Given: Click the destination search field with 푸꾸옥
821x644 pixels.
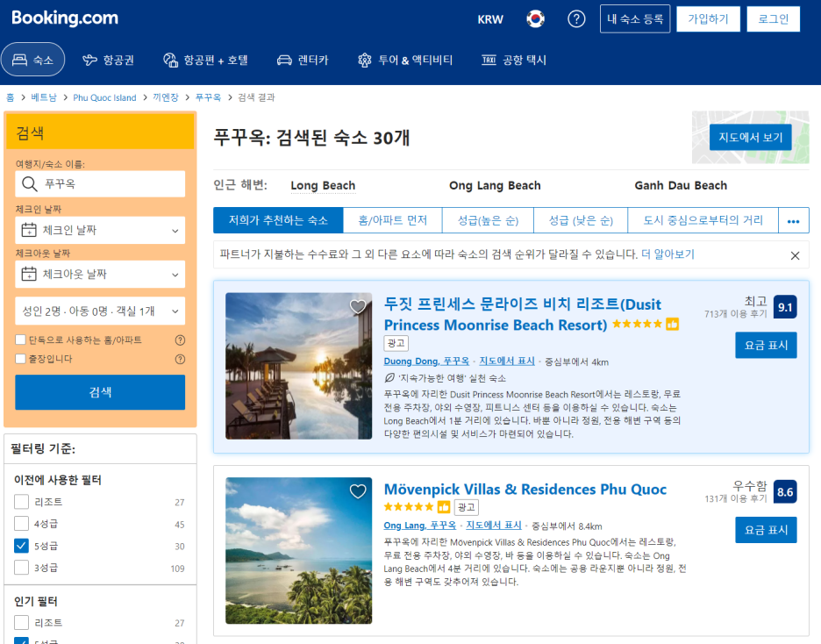Looking at the screenshot, I should click(x=100, y=183).
